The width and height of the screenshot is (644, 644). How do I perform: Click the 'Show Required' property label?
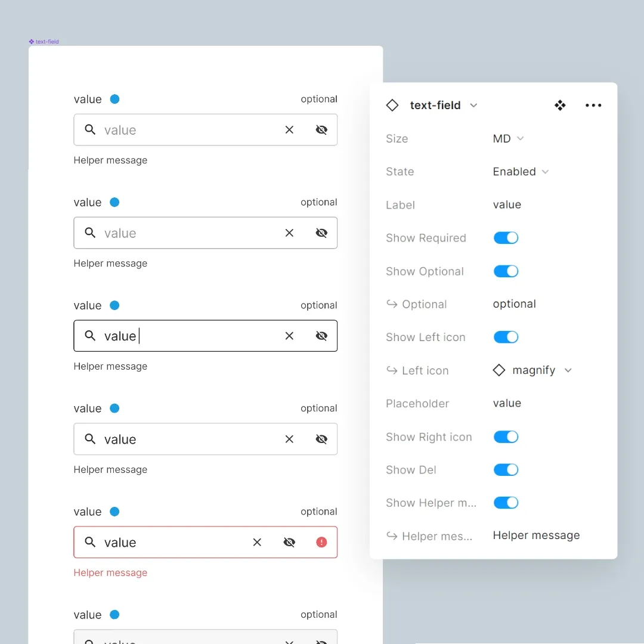(x=426, y=238)
